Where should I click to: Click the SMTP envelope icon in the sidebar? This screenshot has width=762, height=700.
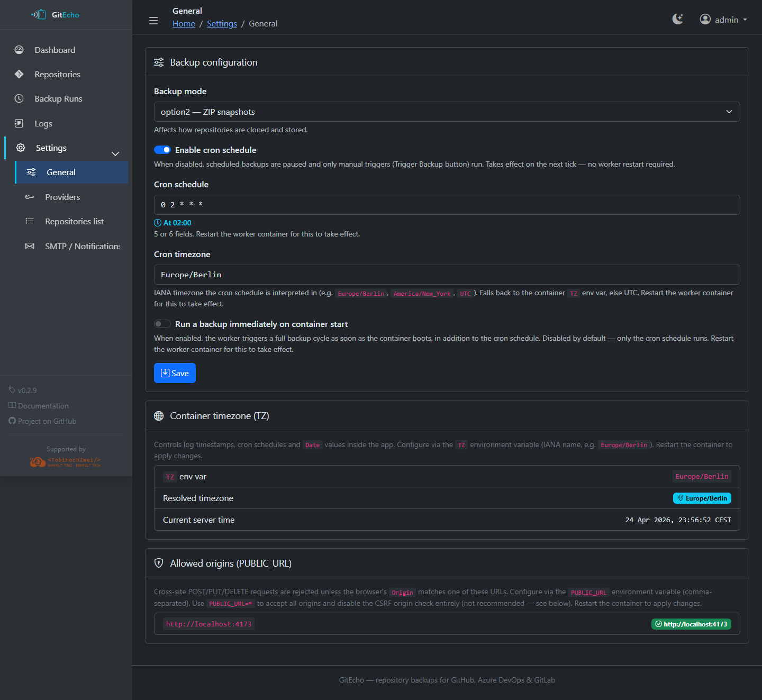point(30,246)
